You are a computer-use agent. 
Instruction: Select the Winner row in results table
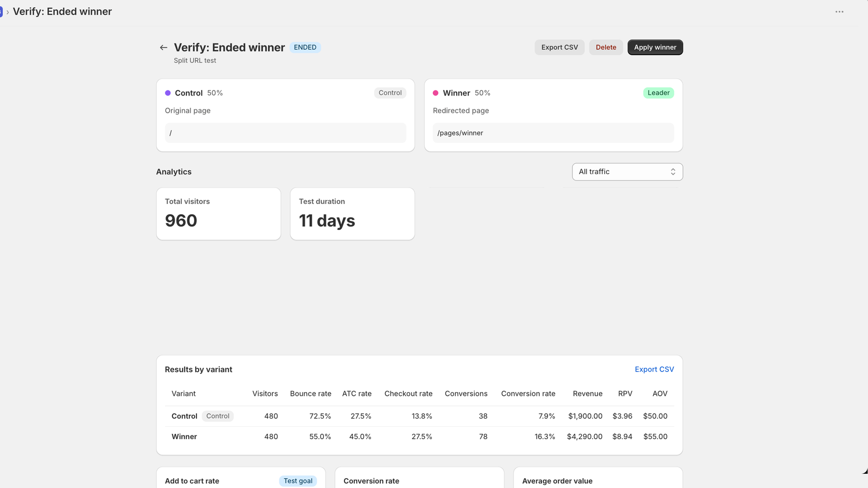[x=419, y=436]
